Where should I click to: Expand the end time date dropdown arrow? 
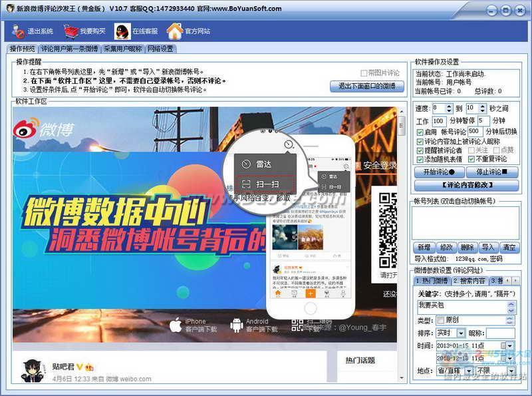pyautogui.click(x=510, y=358)
